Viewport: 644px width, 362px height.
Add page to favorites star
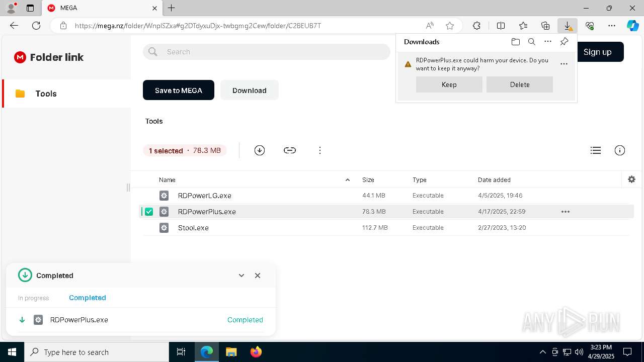(x=450, y=26)
